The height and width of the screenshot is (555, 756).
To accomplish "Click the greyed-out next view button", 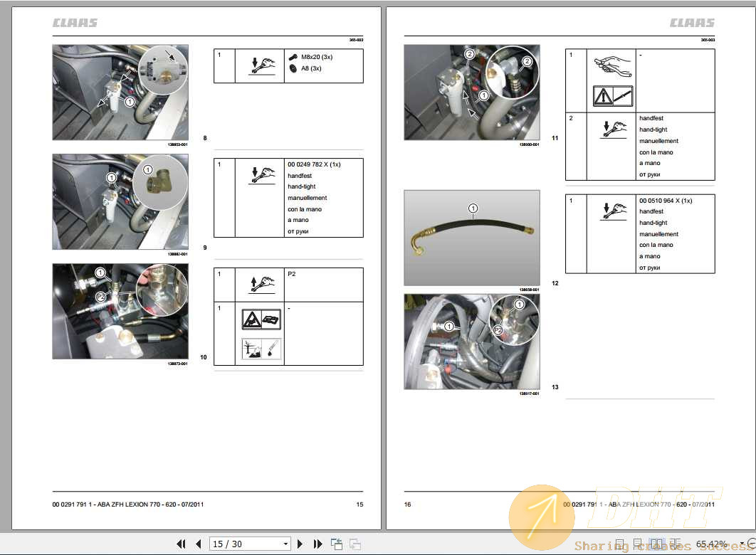I will tap(355, 544).
